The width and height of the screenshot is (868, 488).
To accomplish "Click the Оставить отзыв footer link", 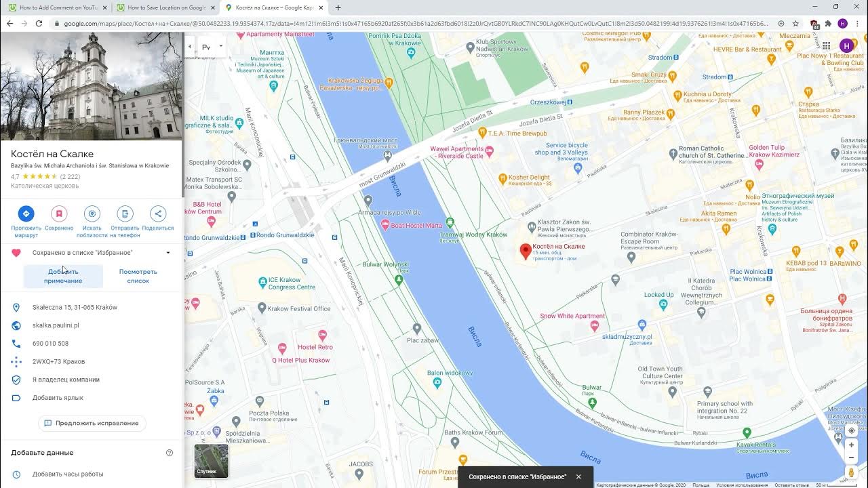I will pyautogui.click(x=791, y=485).
